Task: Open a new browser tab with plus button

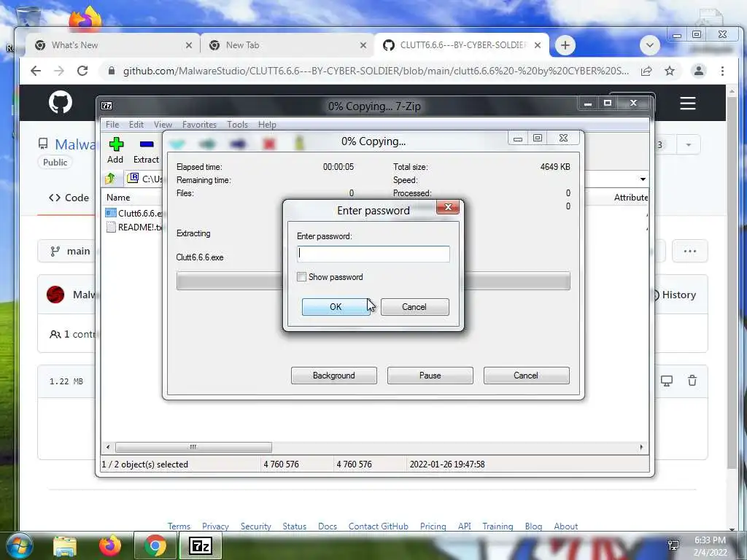Action: pos(565,45)
